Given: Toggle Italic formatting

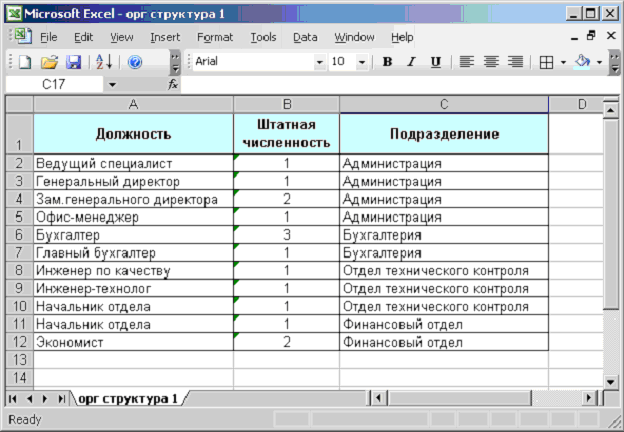Looking at the screenshot, I should 411,62.
